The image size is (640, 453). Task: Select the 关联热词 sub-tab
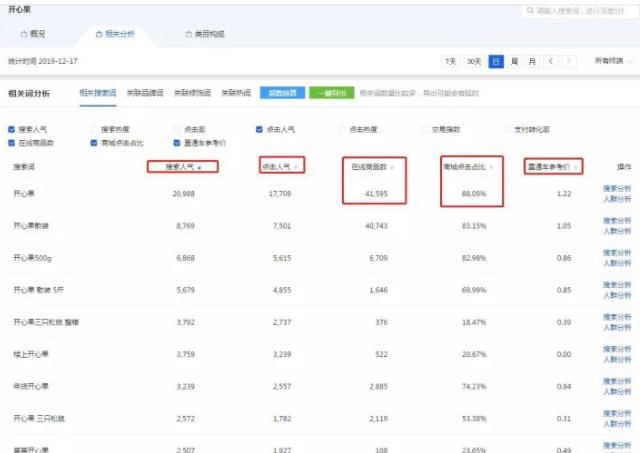236,93
